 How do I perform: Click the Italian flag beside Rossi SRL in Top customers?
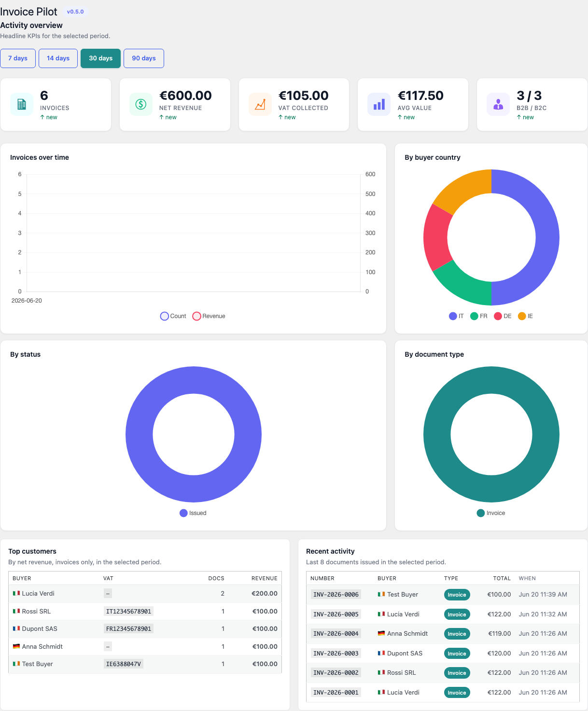tap(16, 611)
